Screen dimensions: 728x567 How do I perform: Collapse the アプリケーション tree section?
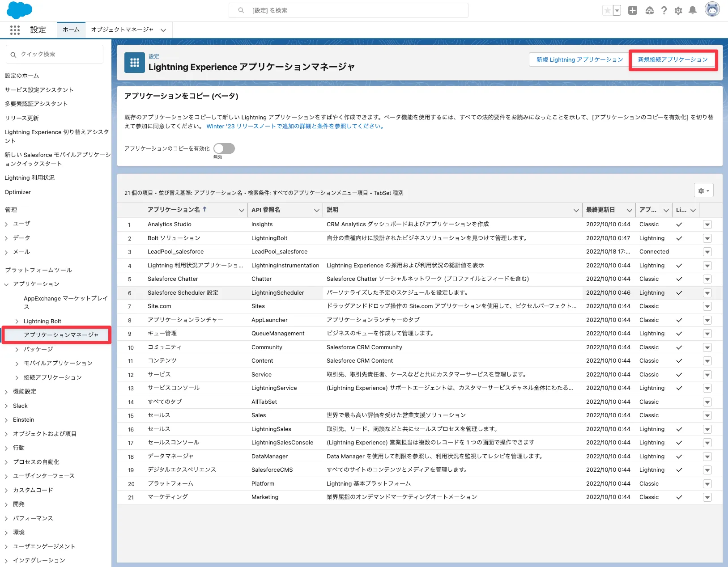point(6,284)
